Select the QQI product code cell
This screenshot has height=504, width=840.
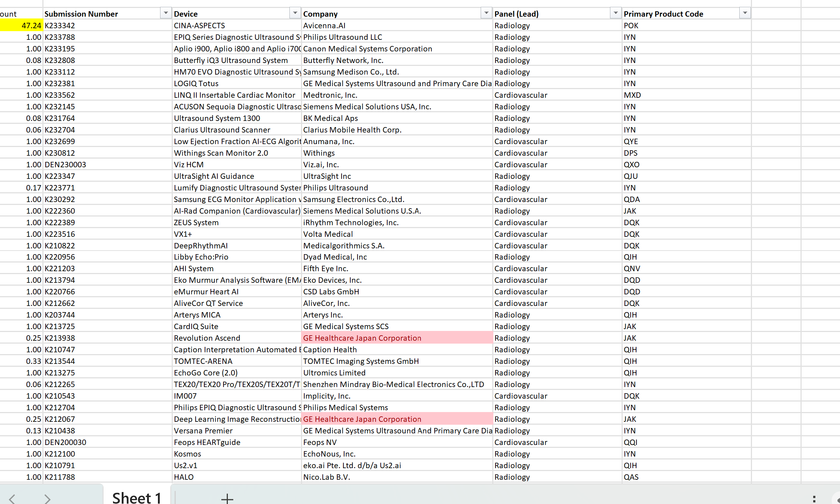pos(687,442)
